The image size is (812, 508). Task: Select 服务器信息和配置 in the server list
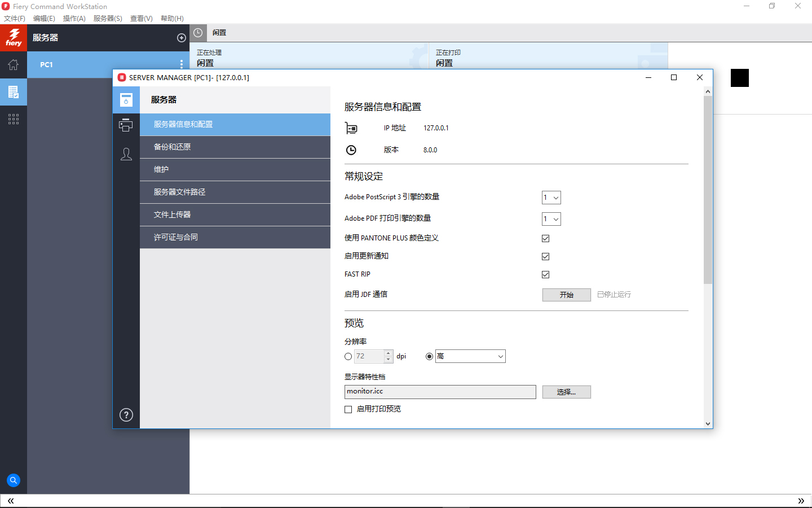[x=235, y=124]
